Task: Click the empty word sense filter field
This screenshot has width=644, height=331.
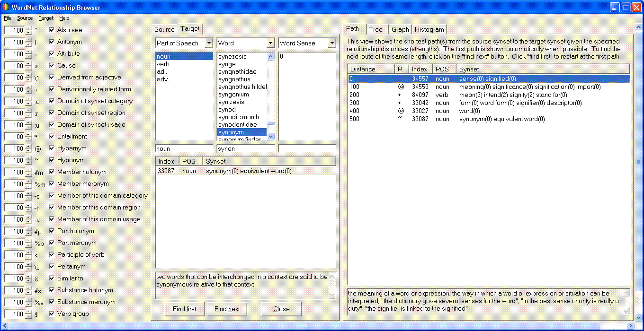Action: tap(307, 148)
